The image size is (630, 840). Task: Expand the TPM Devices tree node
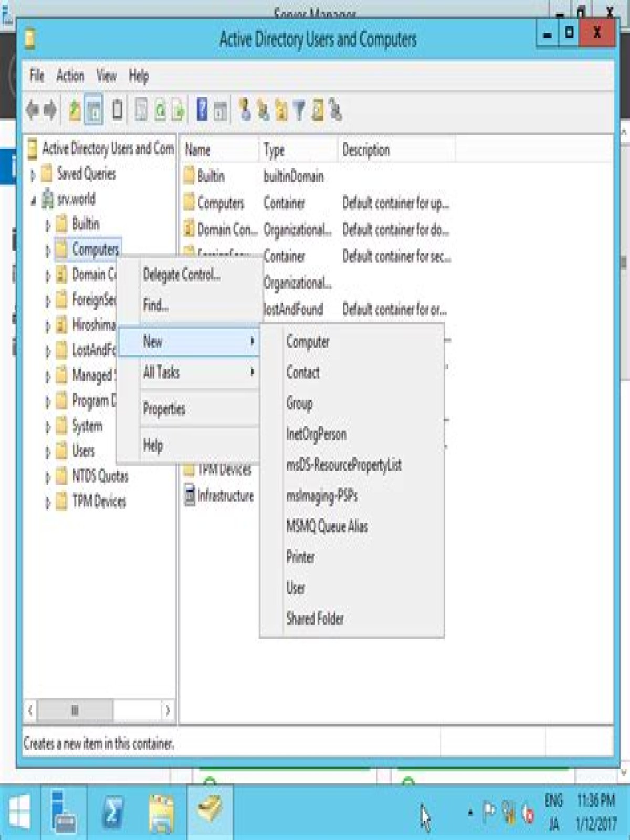[x=47, y=502]
